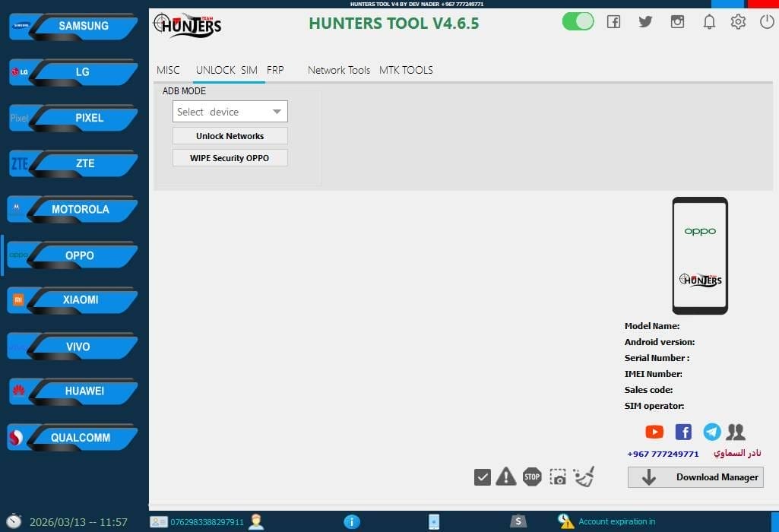This screenshot has width=779, height=532.
Task: Switch off the green connection toggle
Action: point(578,21)
